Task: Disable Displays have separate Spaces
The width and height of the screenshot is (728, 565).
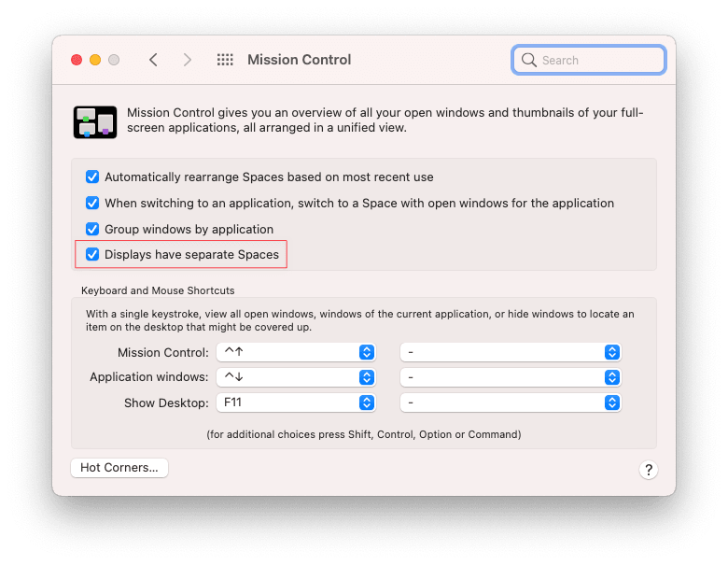Action: click(x=92, y=254)
